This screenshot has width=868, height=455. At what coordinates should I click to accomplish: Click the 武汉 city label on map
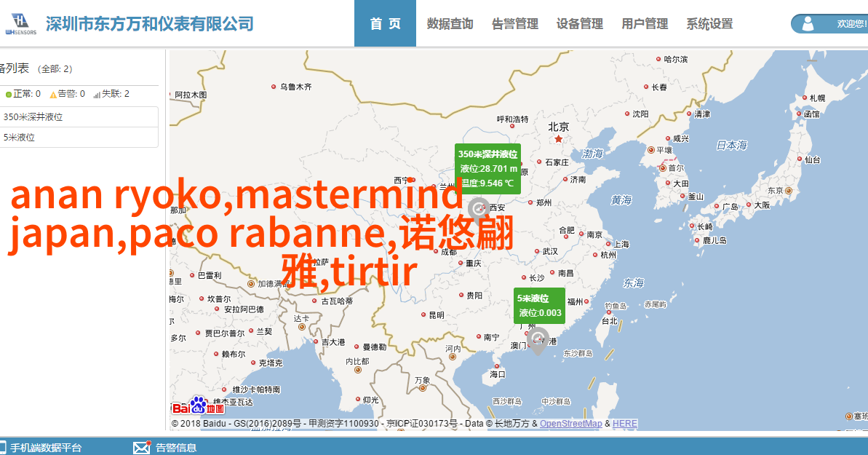(550, 252)
